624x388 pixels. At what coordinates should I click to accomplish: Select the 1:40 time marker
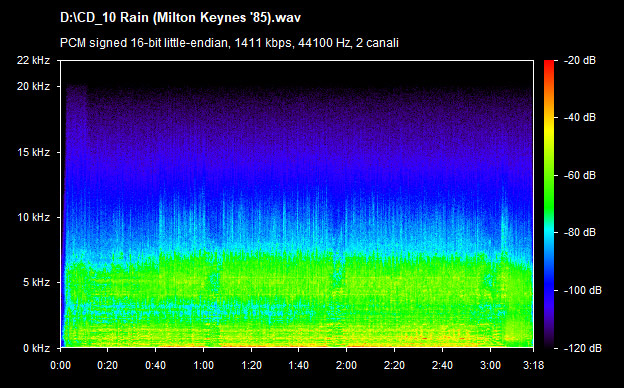click(x=298, y=365)
